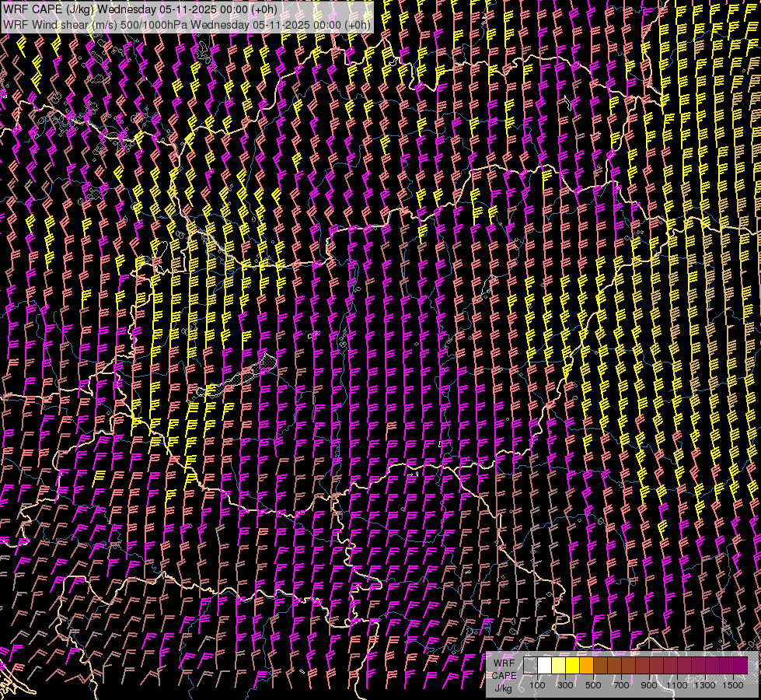The image size is (761, 700).
Task: Select the brown swatch starting at 500 tick
Action: (600, 666)
